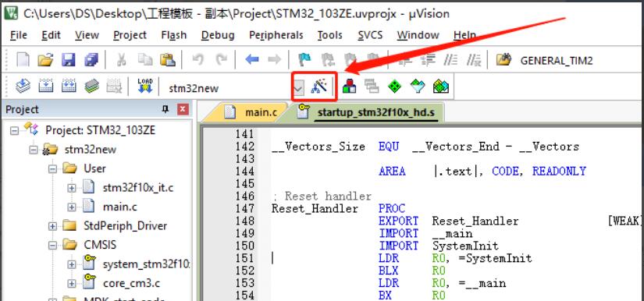This screenshot has width=644, height=301.
Task: Expand the StdPeriph_Driver folder
Action: click(52, 226)
